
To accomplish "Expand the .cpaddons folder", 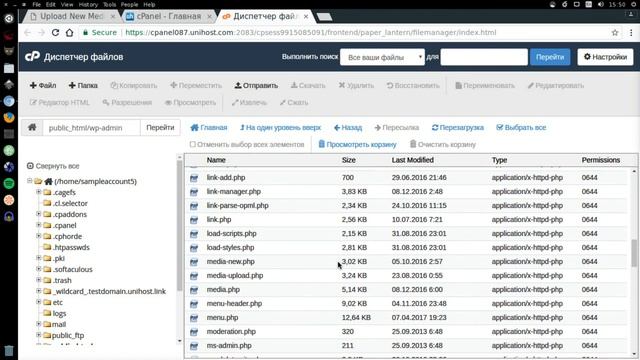I will (38, 214).
